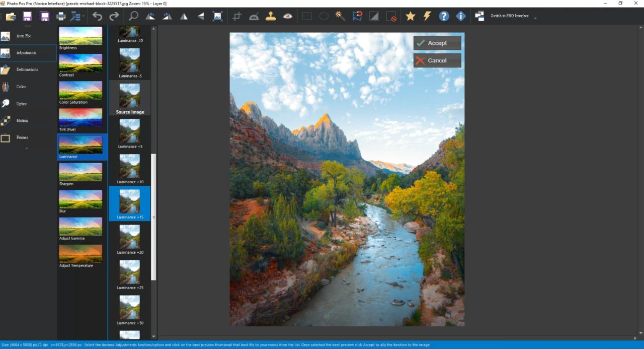644x349 pixels.
Task: Click the red-eye removal icon
Action: (287, 16)
